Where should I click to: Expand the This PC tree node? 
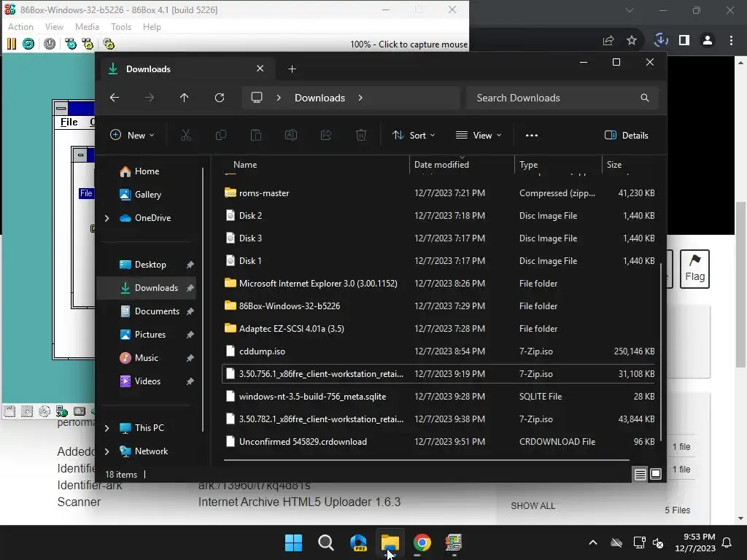coord(107,428)
